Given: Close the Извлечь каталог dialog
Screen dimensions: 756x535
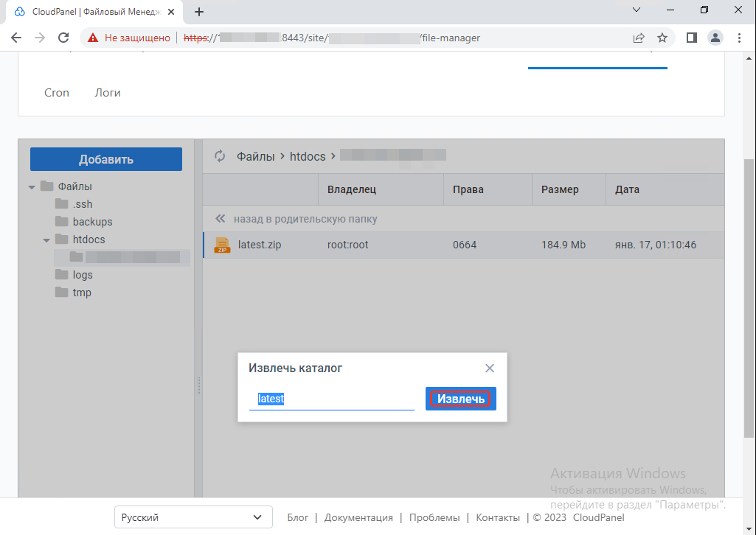Looking at the screenshot, I should point(490,368).
